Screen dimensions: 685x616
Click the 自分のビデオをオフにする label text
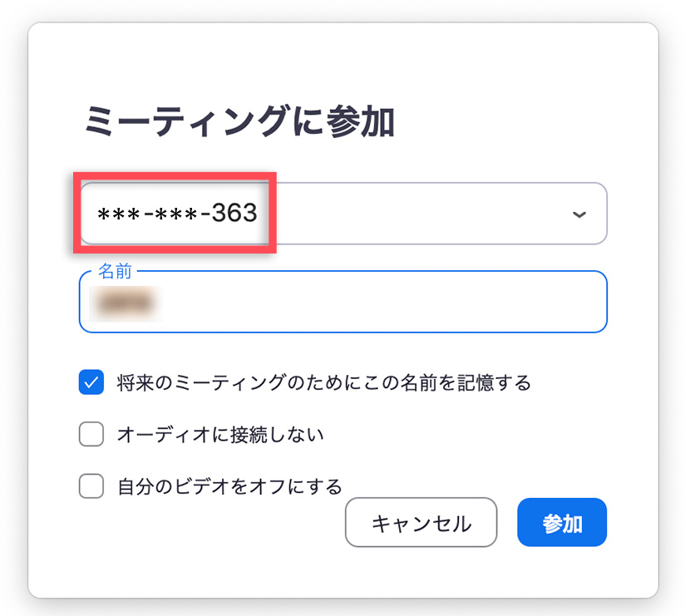coord(229,485)
